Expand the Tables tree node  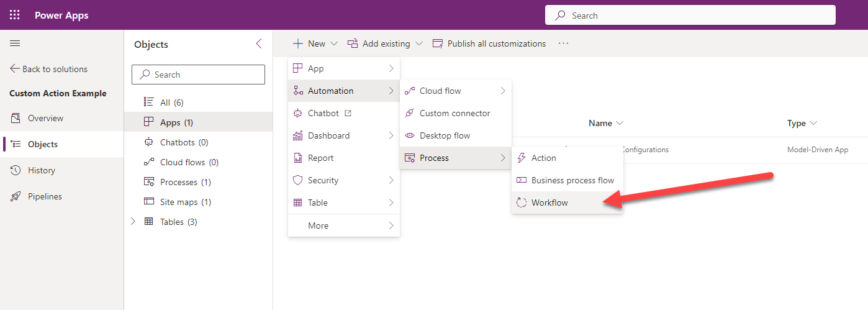pos(133,222)
